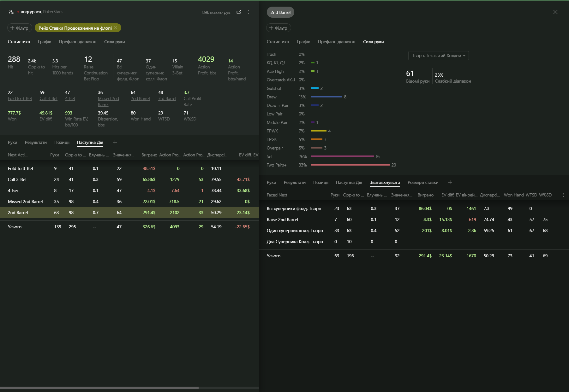Click the 3rd Barrel stat link
Image resolution: width=569 pixels, height=392 pixels.
(x=167, y=98)
